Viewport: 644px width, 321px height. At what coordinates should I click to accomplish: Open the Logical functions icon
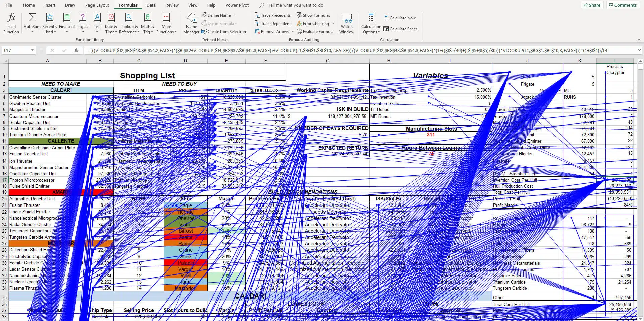pos(83,17)
